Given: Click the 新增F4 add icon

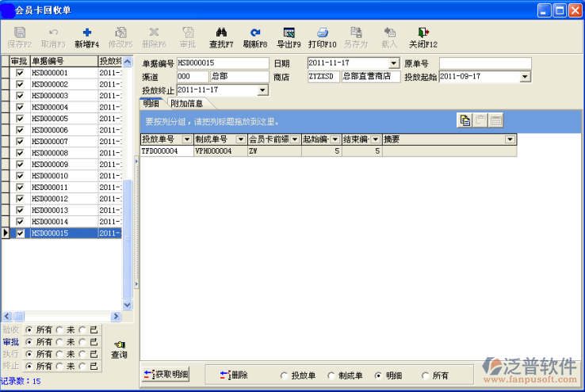Looking at the screenshot, I should click(x=86, y=32).
